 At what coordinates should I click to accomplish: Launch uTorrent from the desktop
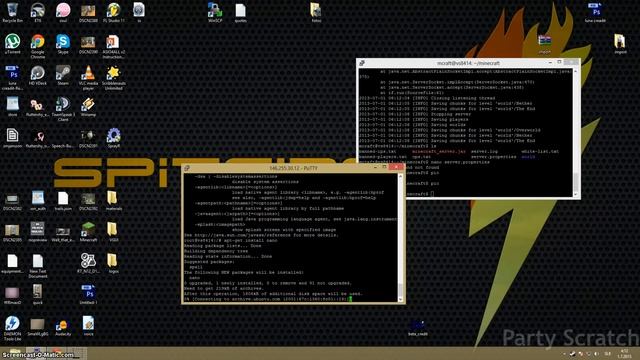(x=12, y=44)
